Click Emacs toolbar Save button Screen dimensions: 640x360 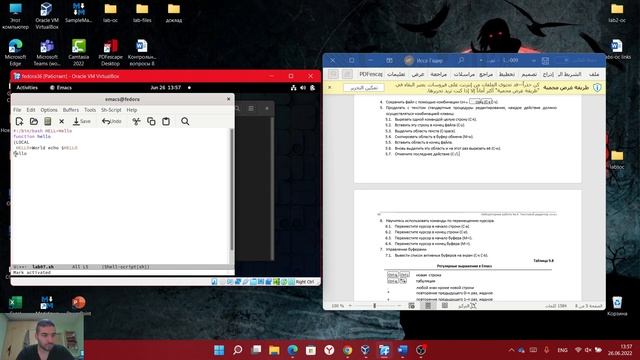tap(82, 121)
